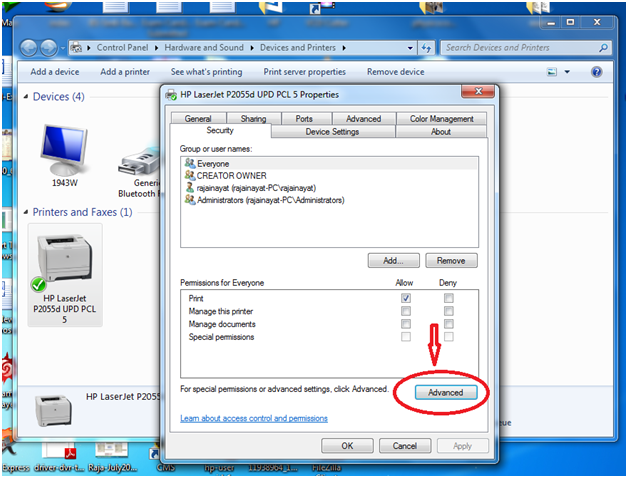This screenshot has width=628, height=478.
Task: Select HP LaserJet P2055d UPD PCL 5 printer
Action: (x=64, y=275)
